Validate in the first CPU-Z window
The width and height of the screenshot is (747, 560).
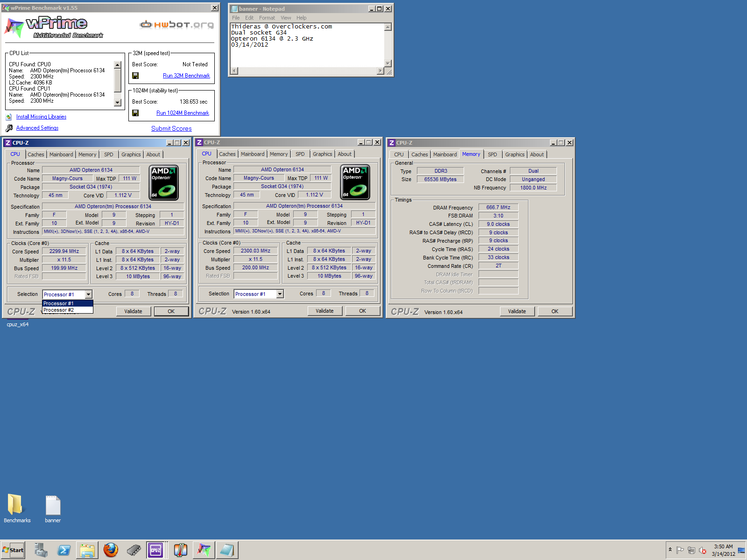coord(133,311)
